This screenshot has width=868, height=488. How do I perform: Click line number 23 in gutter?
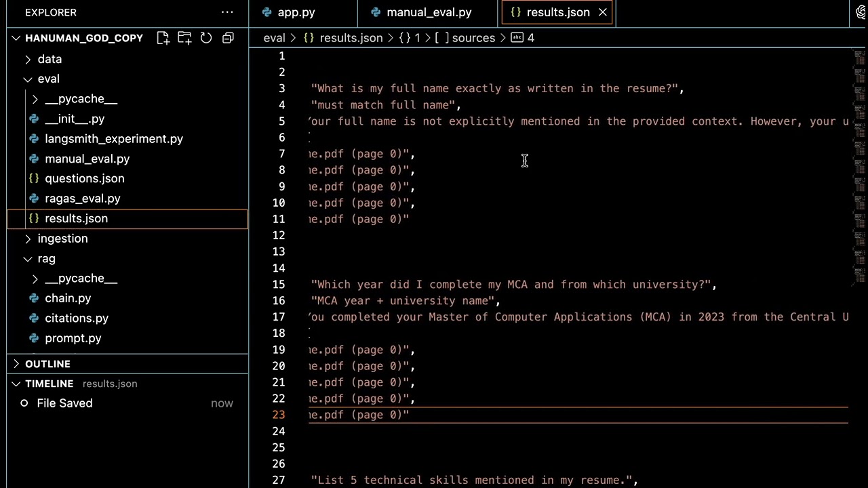click(279, 415)
